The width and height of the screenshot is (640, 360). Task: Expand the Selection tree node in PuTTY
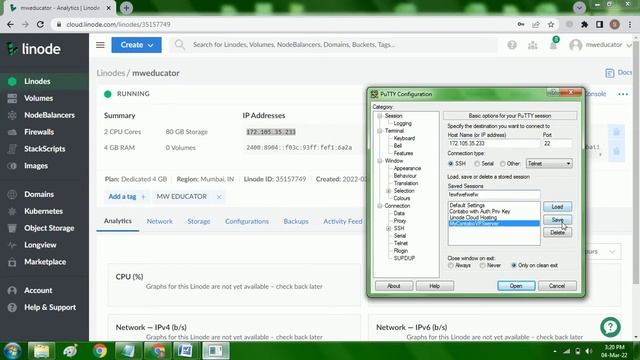point(389,191)
